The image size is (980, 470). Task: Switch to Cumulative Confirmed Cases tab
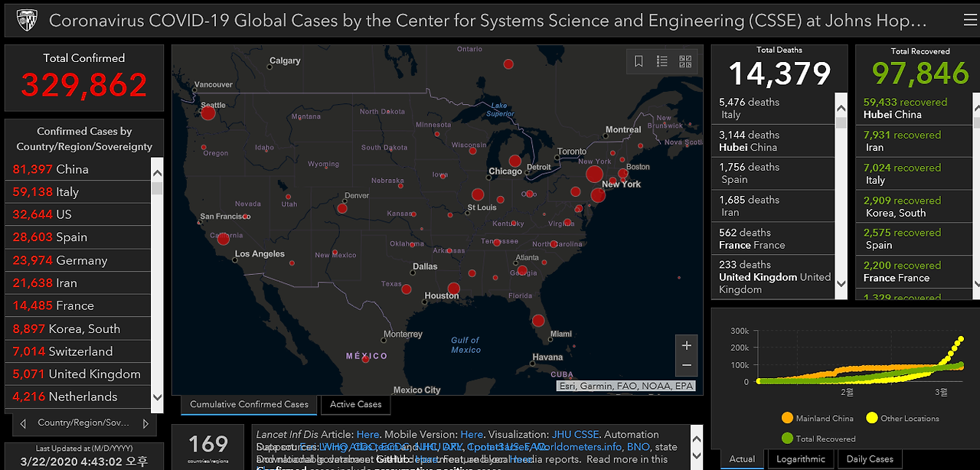(x=249, y=404)
